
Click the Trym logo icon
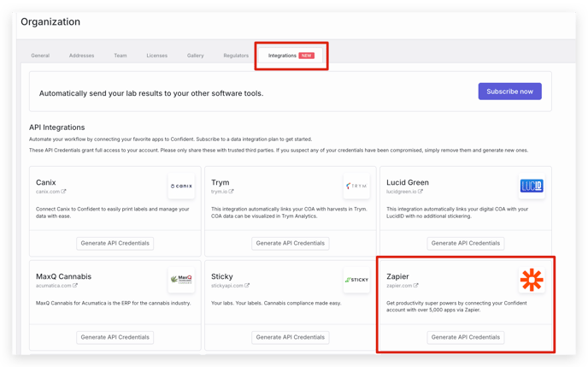point(356,186)
